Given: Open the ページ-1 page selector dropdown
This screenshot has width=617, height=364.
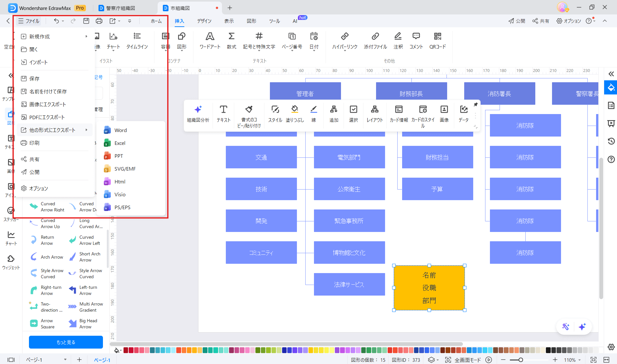Looking at the screenshot, I should point(65,360).
